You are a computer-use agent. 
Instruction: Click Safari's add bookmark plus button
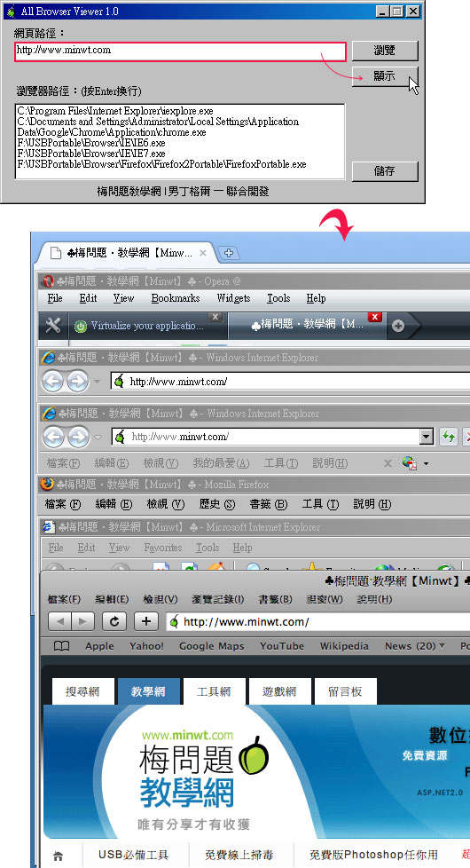click(146, 621)
